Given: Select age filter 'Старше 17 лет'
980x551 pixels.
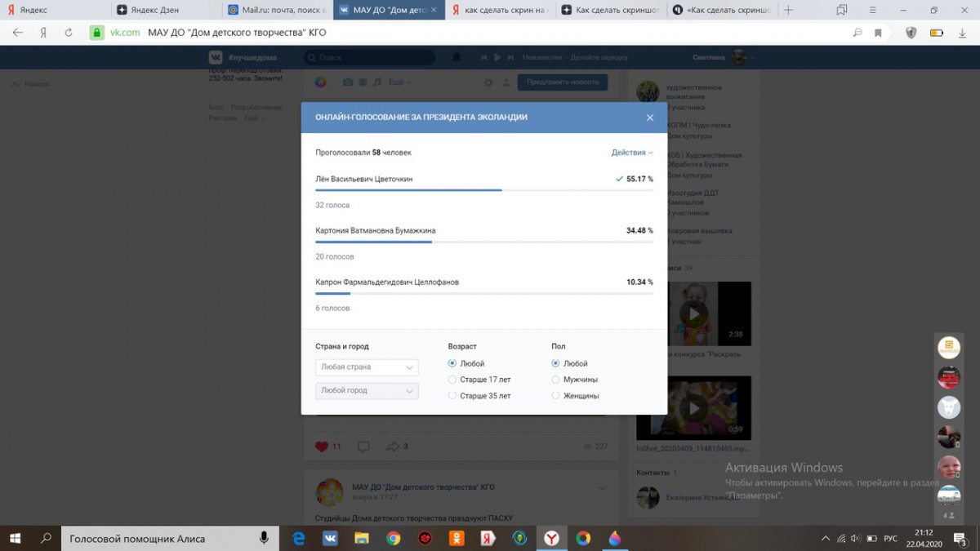Looking at the screenshot, I should point(452,380).
